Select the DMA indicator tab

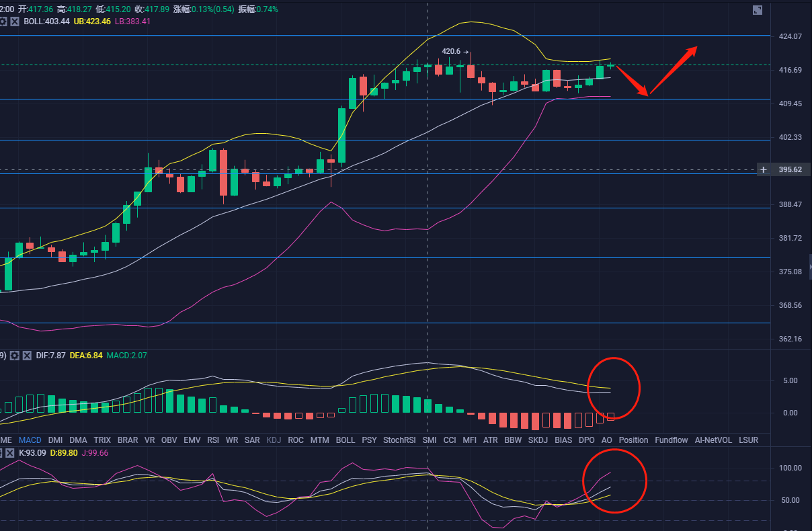(78, 440)
